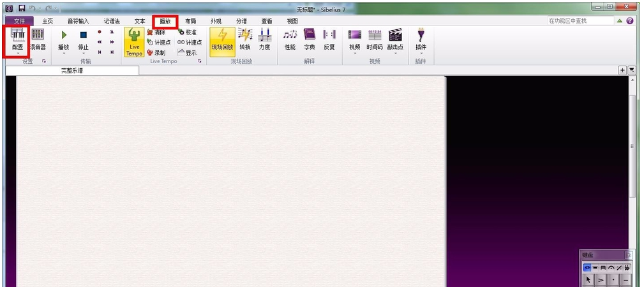Click the fast-forward double-arrow icon
The height and width of the screenshot is (287, 644).
tap(112, 42)
